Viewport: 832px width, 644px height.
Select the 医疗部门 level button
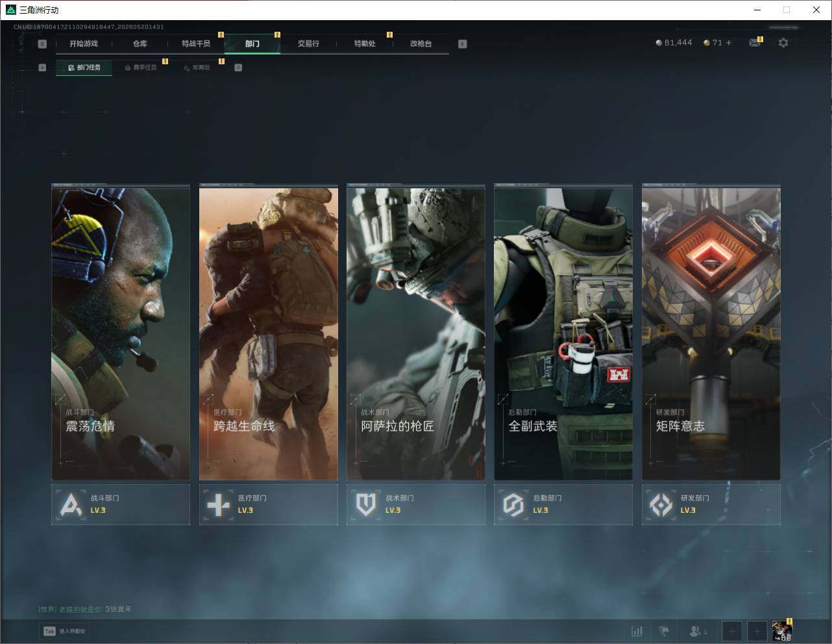tap(268, 504)
